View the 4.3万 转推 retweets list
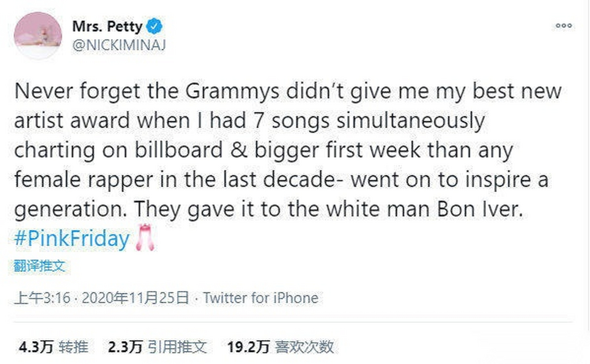Image resolution: width=590 pixels, height=364 pixels. (x=53, y=347)
